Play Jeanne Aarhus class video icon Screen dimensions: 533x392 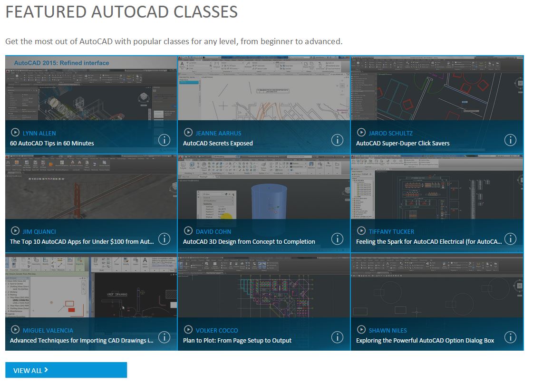click(x=188, y=132)
